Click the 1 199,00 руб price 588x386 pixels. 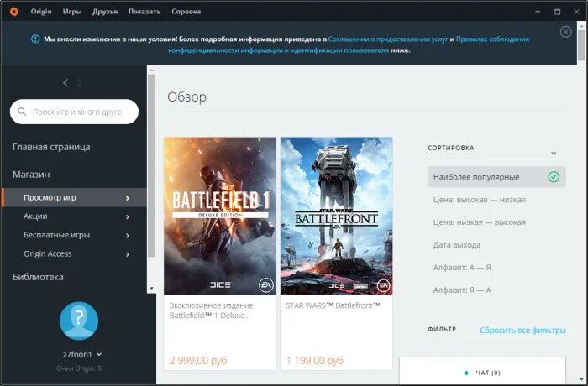(315, 360)
